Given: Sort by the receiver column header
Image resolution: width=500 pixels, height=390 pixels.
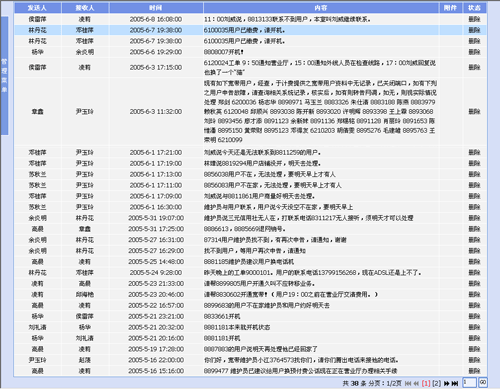Looking at the screenshot, I should [85, 8].
